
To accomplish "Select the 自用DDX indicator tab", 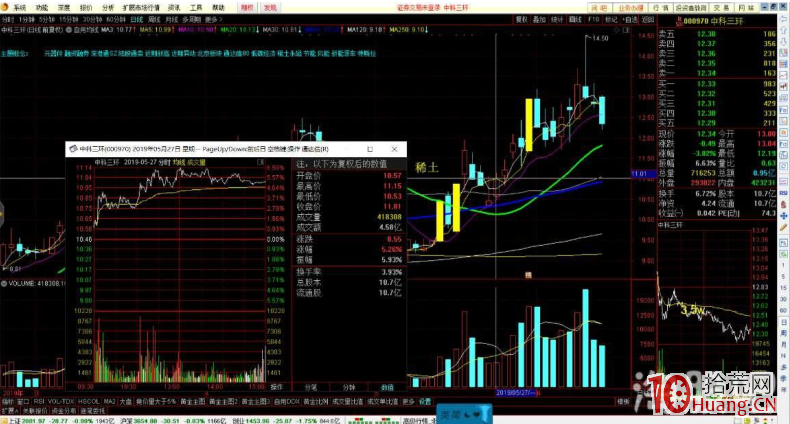I will (287, 401).
